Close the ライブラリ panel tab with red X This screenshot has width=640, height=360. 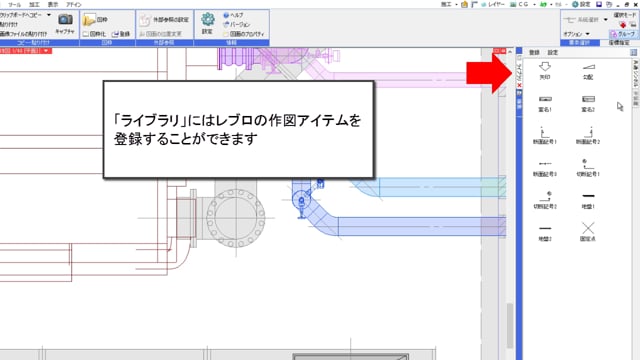tap(519, 85)
